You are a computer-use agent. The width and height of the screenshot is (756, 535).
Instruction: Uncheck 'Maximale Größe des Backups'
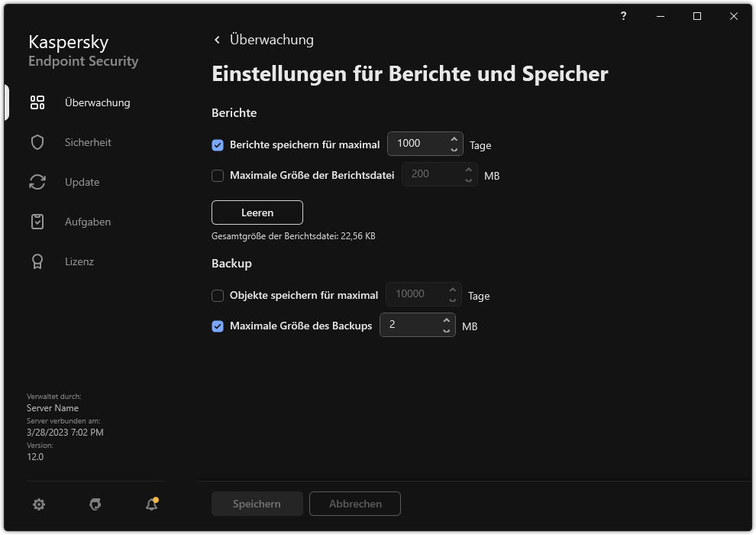(x=218, y=326)
